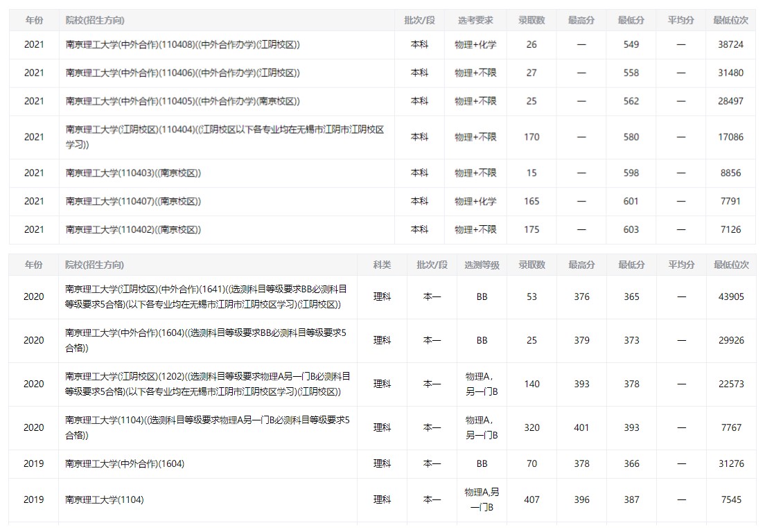The width and height of the screenshot is (765, 532).
Task: Click BB in the 2019 1604 row
Action: coord(482,463)
